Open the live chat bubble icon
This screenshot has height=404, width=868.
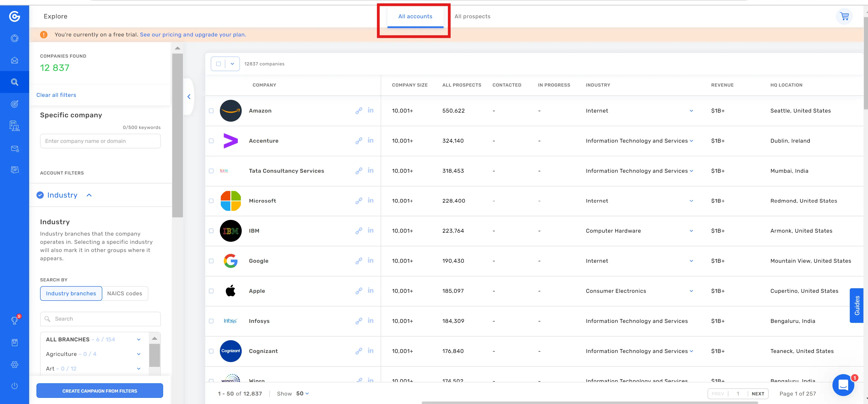[843, 384]
